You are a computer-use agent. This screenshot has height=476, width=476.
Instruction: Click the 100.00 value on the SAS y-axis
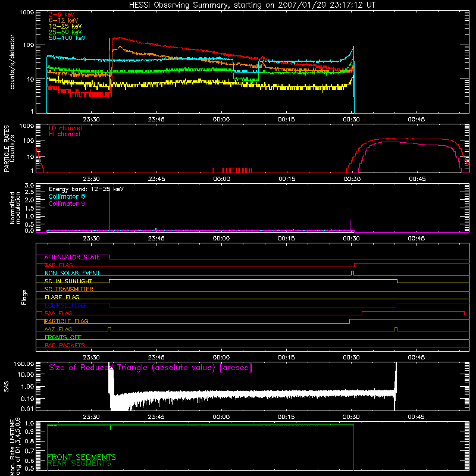click(x=24, y=364)
